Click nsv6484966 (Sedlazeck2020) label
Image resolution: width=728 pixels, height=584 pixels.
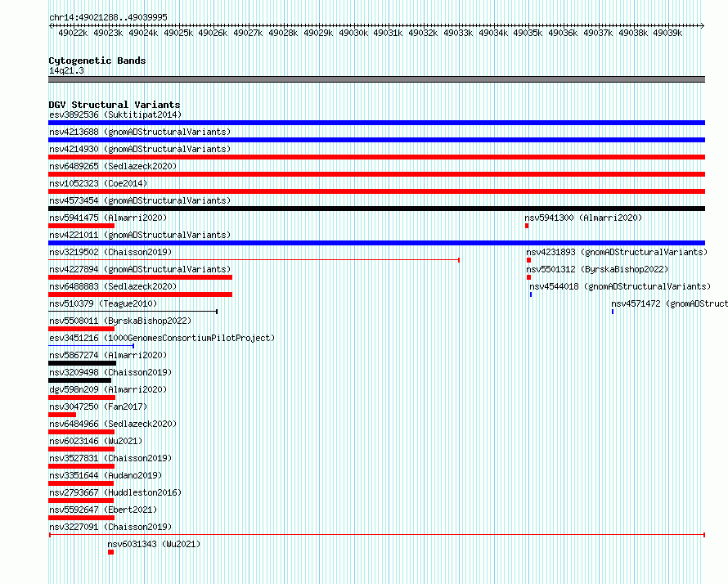(x=113, y=424)
